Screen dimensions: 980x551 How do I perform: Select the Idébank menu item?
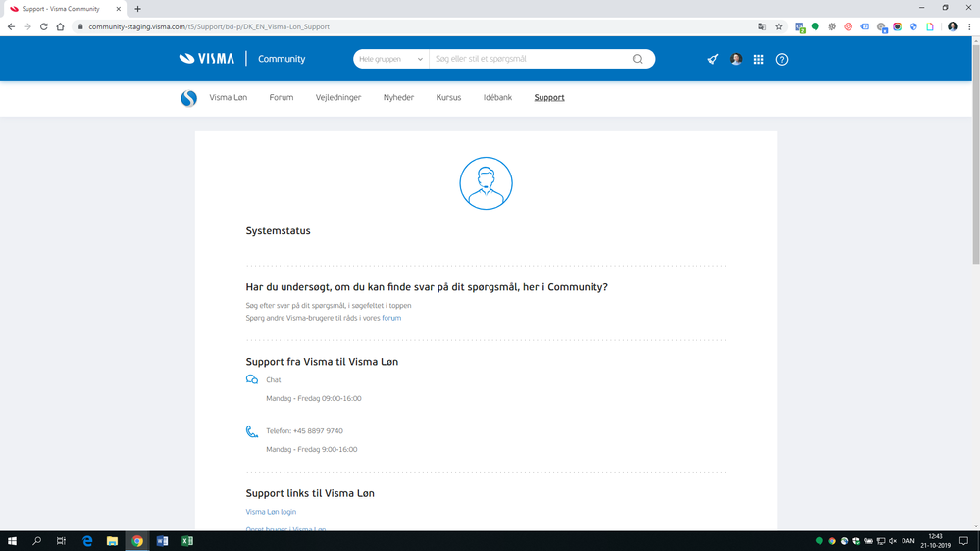(497, 97)
